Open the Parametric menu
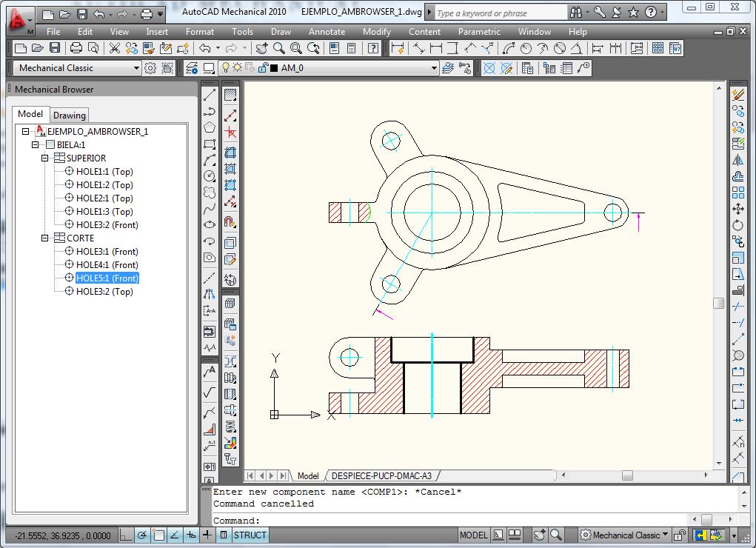This screenshot has height=548, width=756. click(479, 32)
